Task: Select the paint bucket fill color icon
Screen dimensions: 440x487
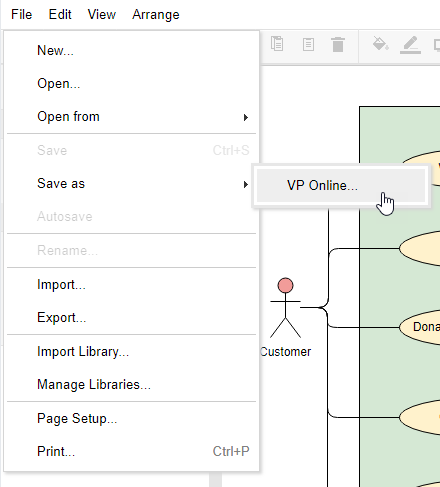Action: click(380, 44)
